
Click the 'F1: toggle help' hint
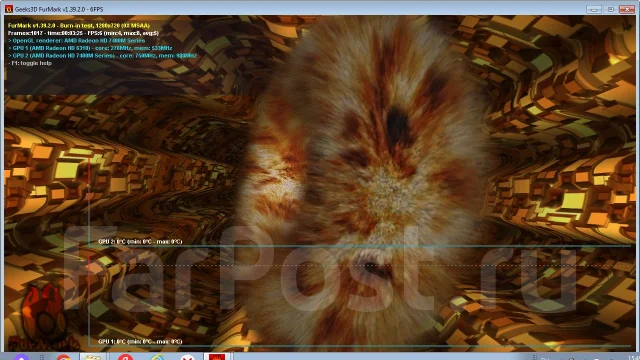(x=30, y=63)
